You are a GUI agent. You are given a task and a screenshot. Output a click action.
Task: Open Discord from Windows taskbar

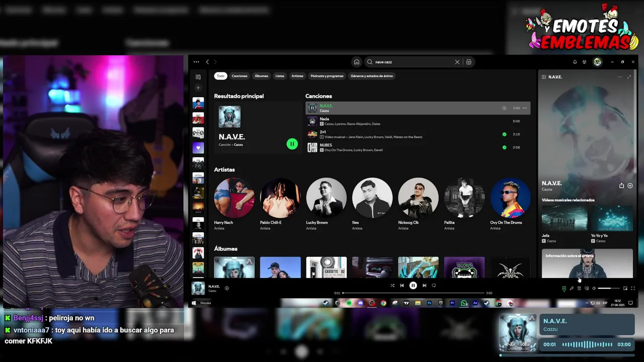point(360,303)
